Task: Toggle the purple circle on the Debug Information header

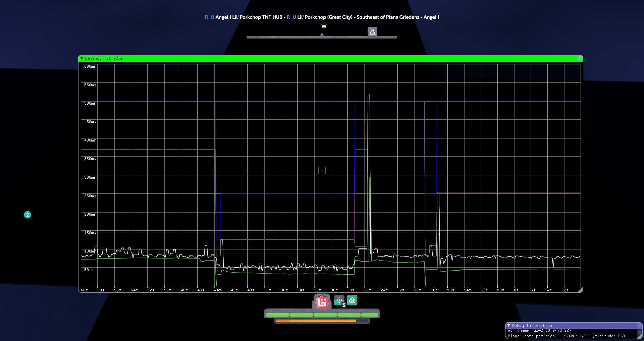Action: click(x=639, y=326)
